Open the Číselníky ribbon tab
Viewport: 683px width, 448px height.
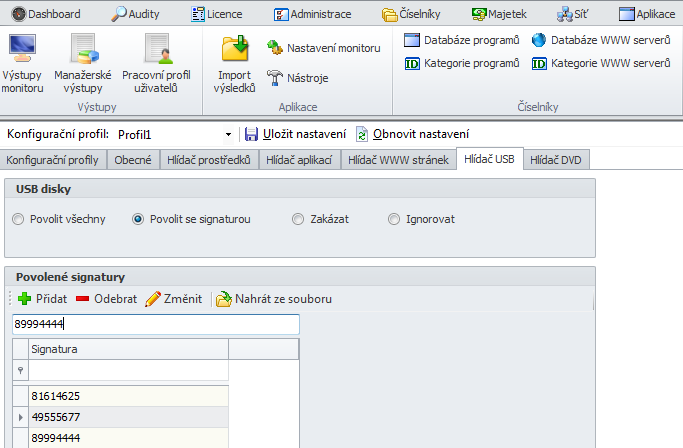tap(411, 14)
